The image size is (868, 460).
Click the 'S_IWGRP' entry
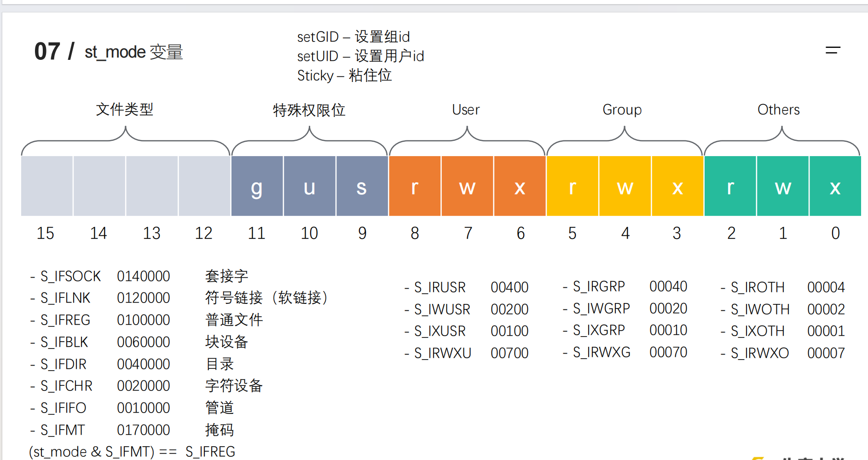coord(602,309)
